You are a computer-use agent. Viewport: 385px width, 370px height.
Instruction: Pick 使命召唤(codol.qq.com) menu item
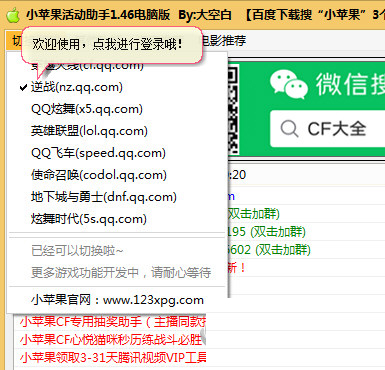coord(117,175)
